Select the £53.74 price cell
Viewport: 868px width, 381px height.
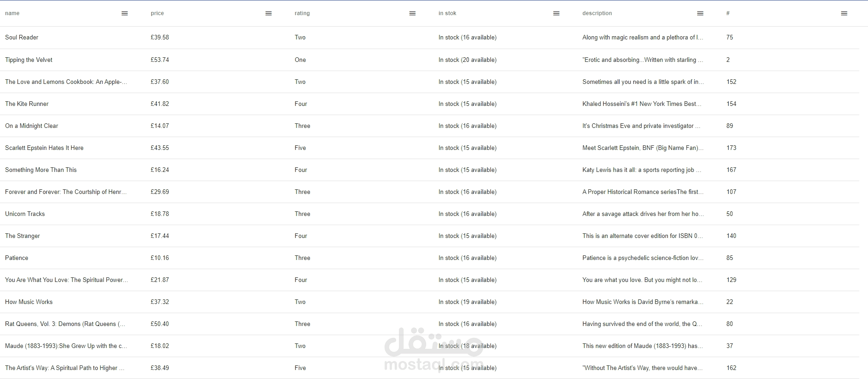coord(159,60)
